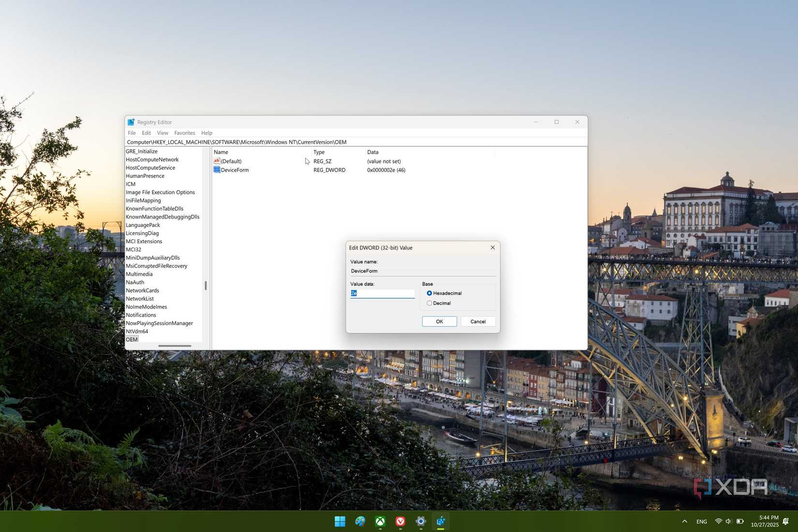
Task: Open the globe browser icon on taskbar
Action: click(360, 521)
